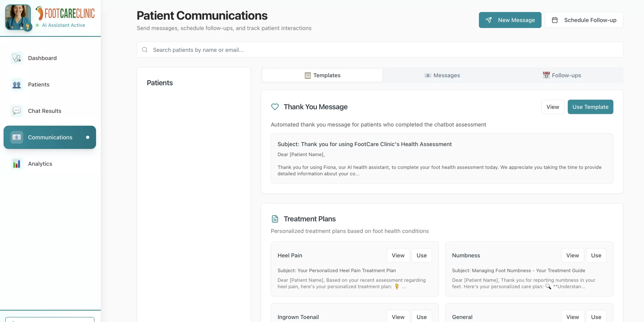The image size is (644, 322).
Task: Open the Dashboard page
Action: pos(50,58)
